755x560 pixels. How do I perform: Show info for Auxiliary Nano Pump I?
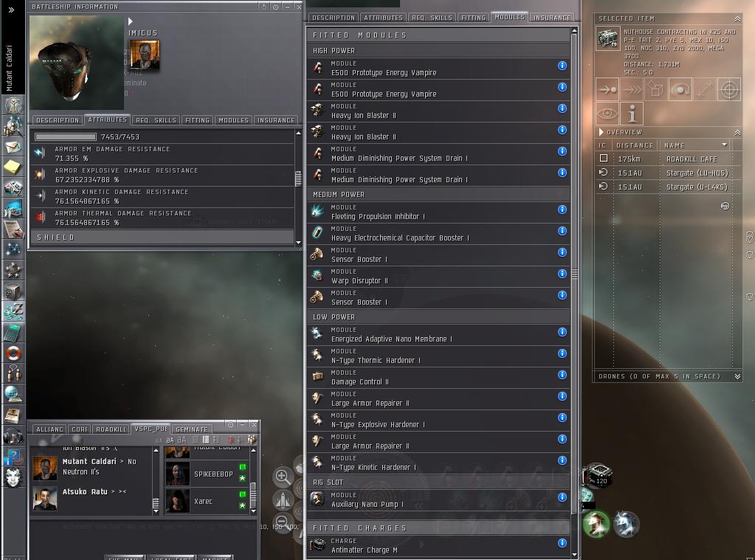[562, 497]
